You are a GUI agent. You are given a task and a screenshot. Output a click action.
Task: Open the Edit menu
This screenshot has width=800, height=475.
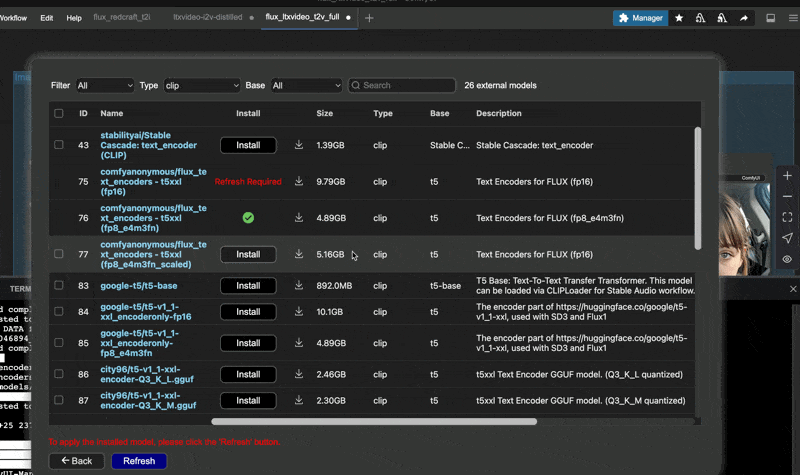click(x=46, y=18)
